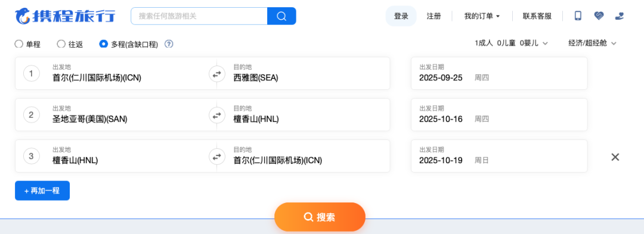Open the 2025-09-25 departure date picker

[x=499, y=73]
